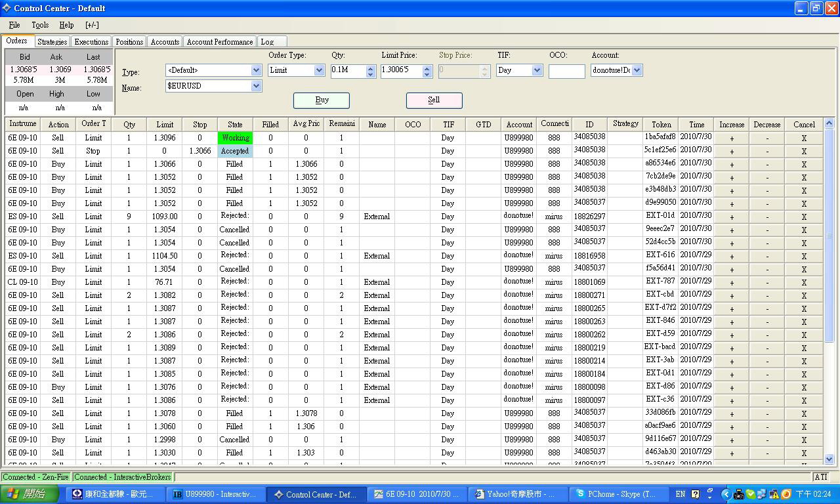Expand hidden system tray icons arrow
The height and width of the screenshot is (504, 840).
click(726, 494)
